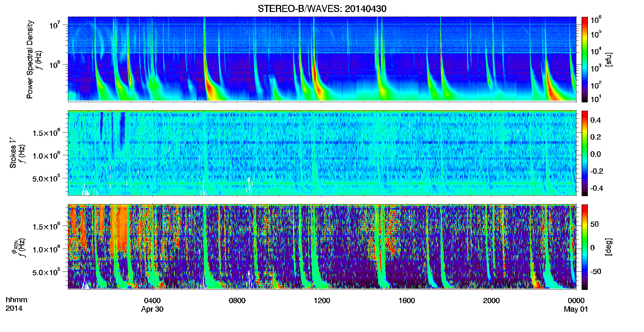
Task: Click the -0.4 Stokes colorbar value
Action: tap(597, 188)
